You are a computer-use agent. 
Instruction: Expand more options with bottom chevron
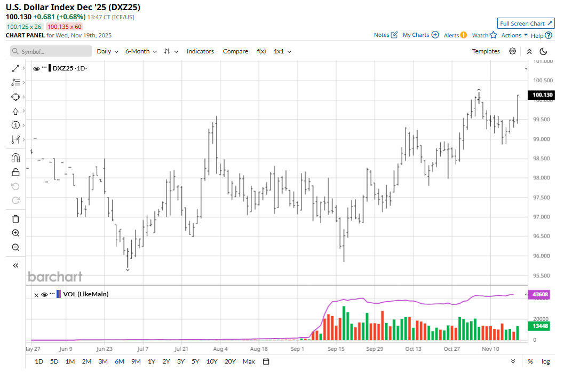point(513,361)
